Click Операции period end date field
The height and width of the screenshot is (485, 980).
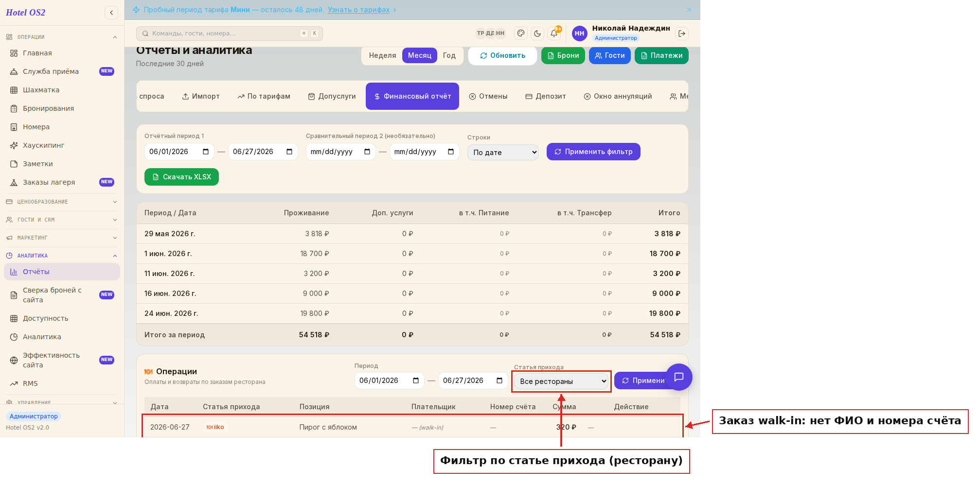pyautogui.click(x=473, y=381)
